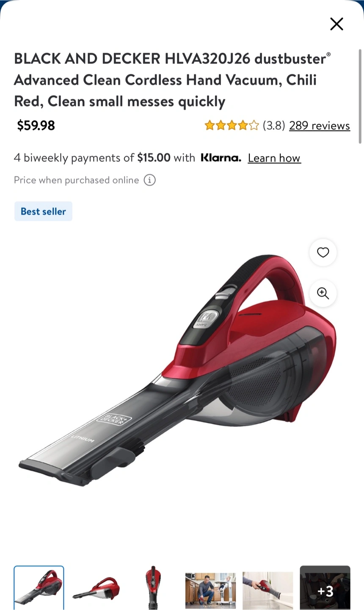364x610 pixels.
Task: Tap the Klarna logo text
Action: point(221,158)
